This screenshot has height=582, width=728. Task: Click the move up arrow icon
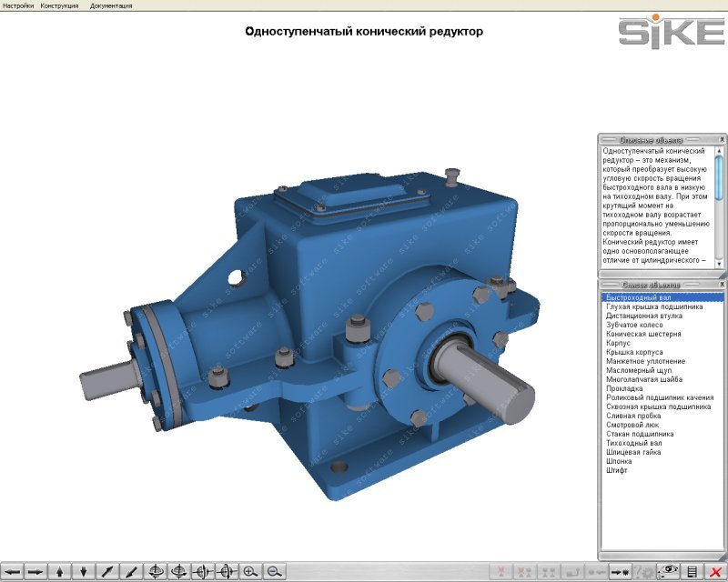click(60, 571)
